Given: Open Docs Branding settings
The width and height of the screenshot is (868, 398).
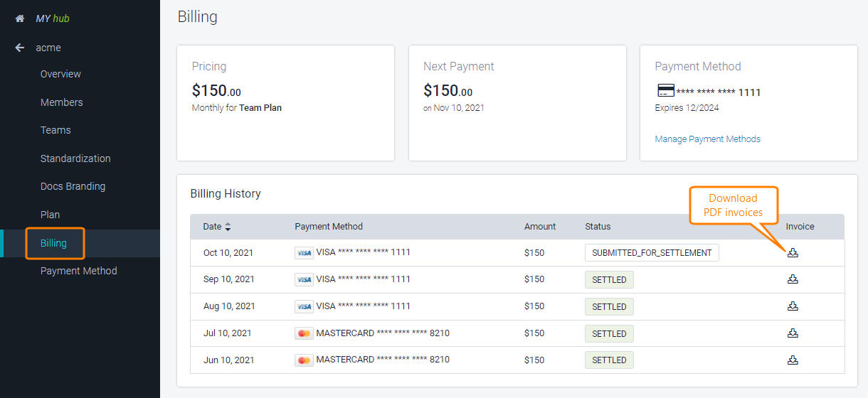Looking at the screenshot, I should click(x=73, y=186).
